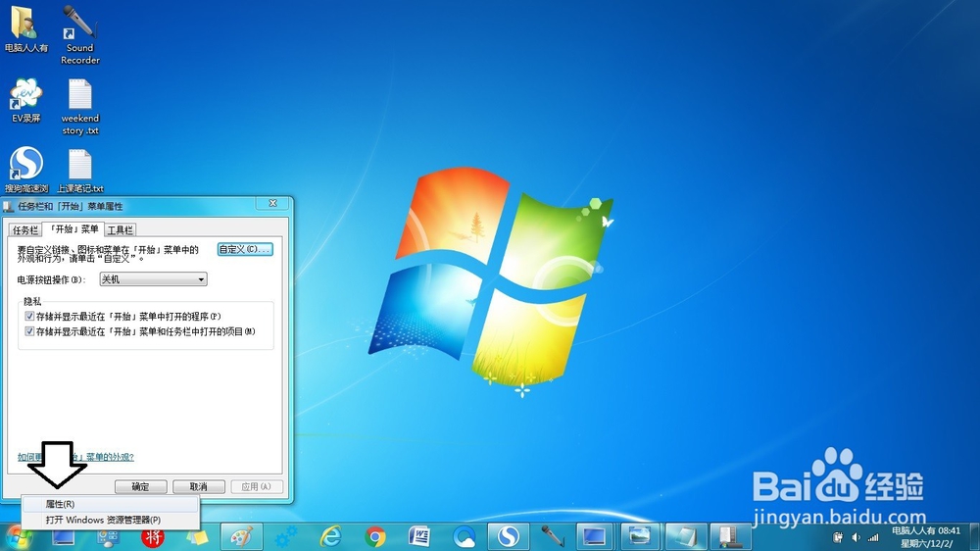Screen dimensions: 980x551
Task: Open Sticky Notes from the taskbar
Action: [197, 536]
